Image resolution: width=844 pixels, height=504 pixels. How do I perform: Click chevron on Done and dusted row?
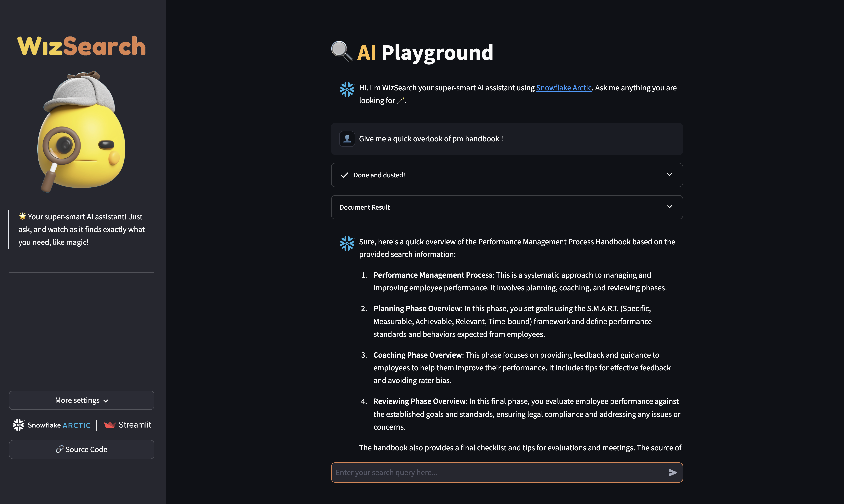click(x=670, y=175)
